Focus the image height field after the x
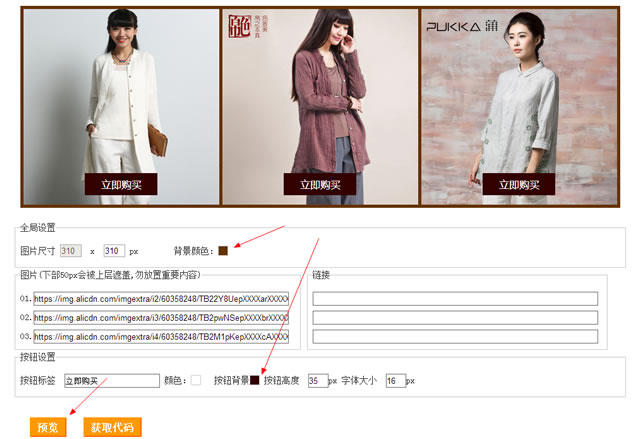Viewport: 640px width, 439px height. coord(113,250)
